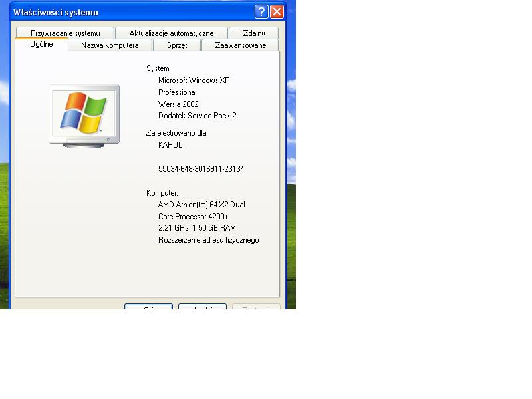Click the Windows XP logo monitor image

[x=84, y=116]
